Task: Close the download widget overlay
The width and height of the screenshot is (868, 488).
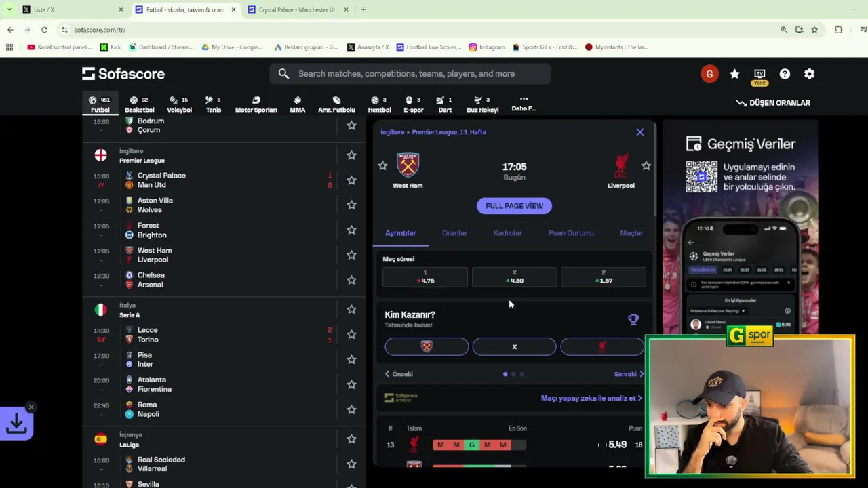Action: [x=31, y=407]
